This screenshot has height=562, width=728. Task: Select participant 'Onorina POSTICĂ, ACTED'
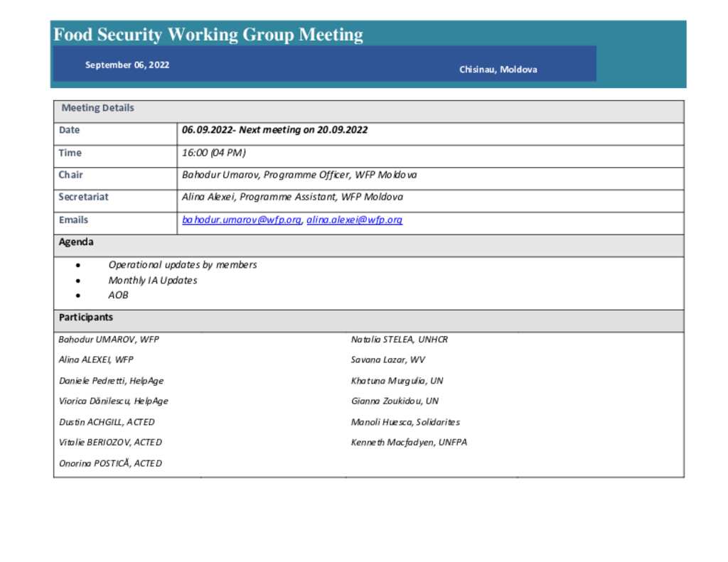(110, 463)
